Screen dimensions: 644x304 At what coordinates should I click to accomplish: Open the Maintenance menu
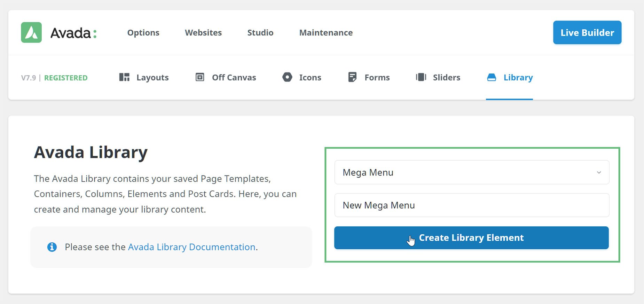pos(326,32)
